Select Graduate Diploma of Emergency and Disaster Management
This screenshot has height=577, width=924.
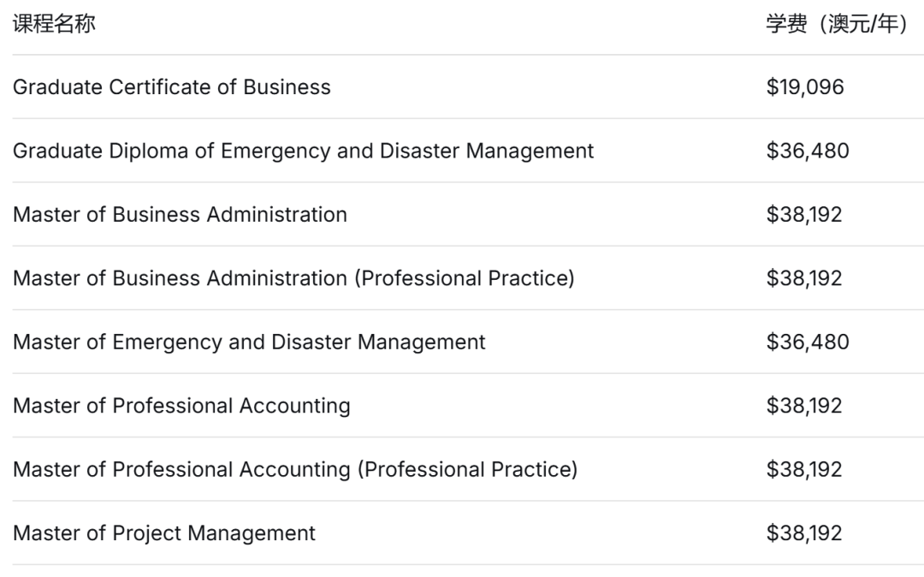(303, 151)
